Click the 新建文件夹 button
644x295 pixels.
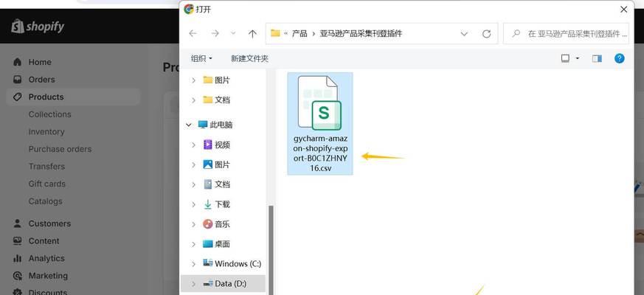coord(250,58)
